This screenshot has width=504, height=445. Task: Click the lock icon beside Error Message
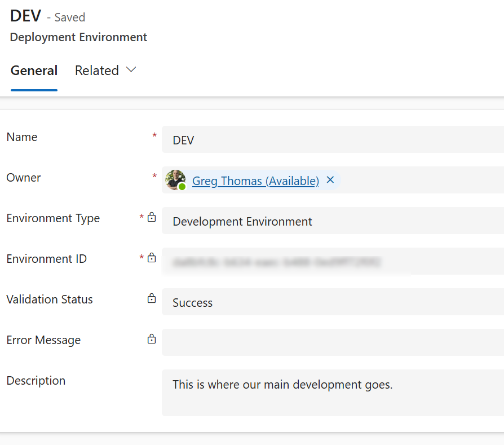point(152,340)
